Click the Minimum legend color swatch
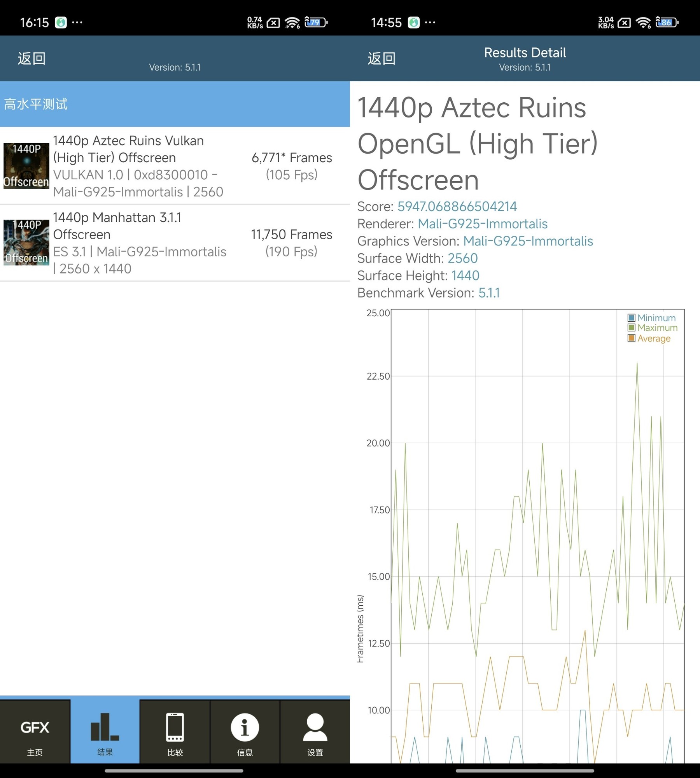 point(632,318)
